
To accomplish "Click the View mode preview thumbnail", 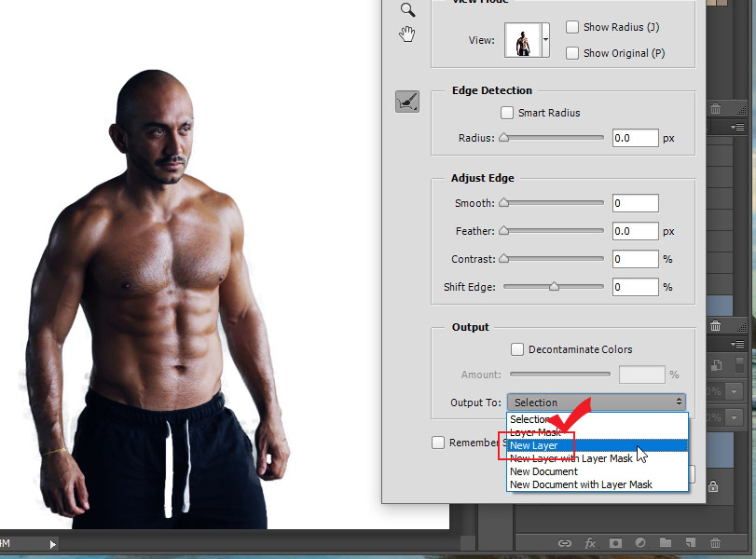I will click(523, 40).
